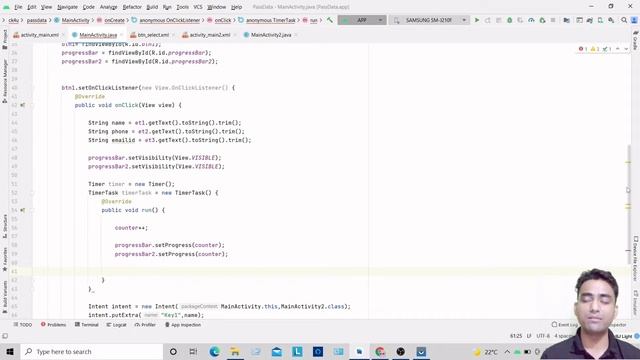Click the 61:25 cursor position status entry
Image resolution: width=640 pixels, height=360 pixels.
click(516, 336)
